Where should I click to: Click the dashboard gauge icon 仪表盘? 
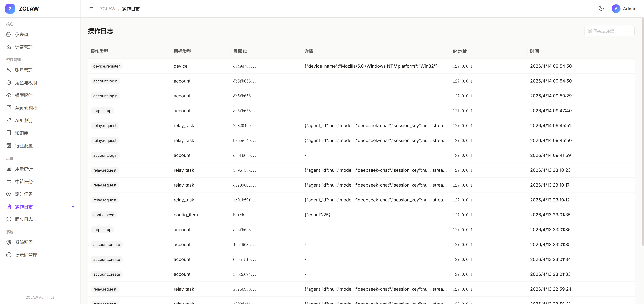click(9, 34)
